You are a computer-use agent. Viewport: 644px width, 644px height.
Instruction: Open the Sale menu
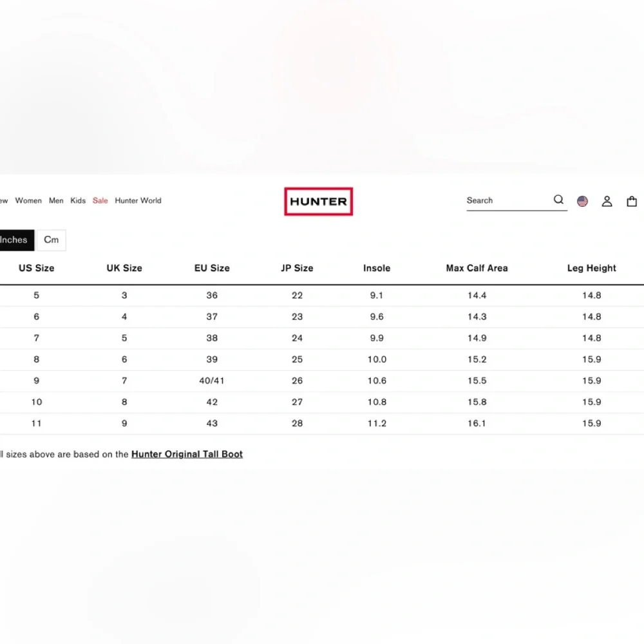100,200
